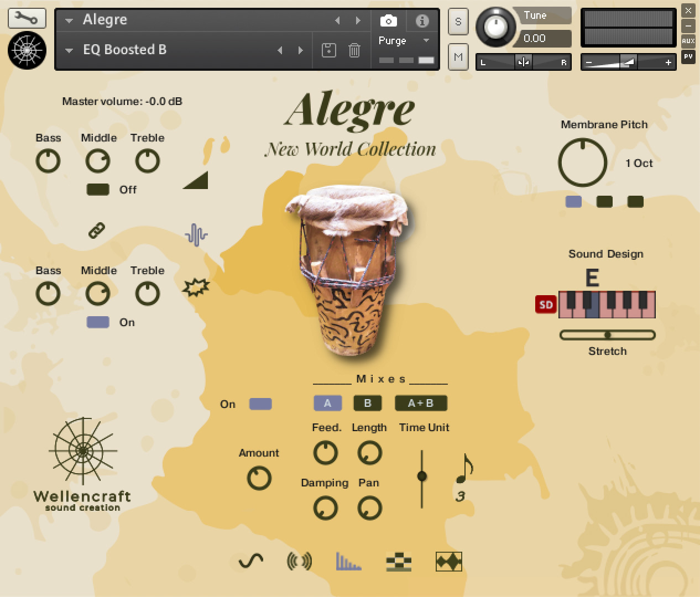Open the reverb/space effect icon
The height and width of the screenshot is (597, 700).
point(299,561)
